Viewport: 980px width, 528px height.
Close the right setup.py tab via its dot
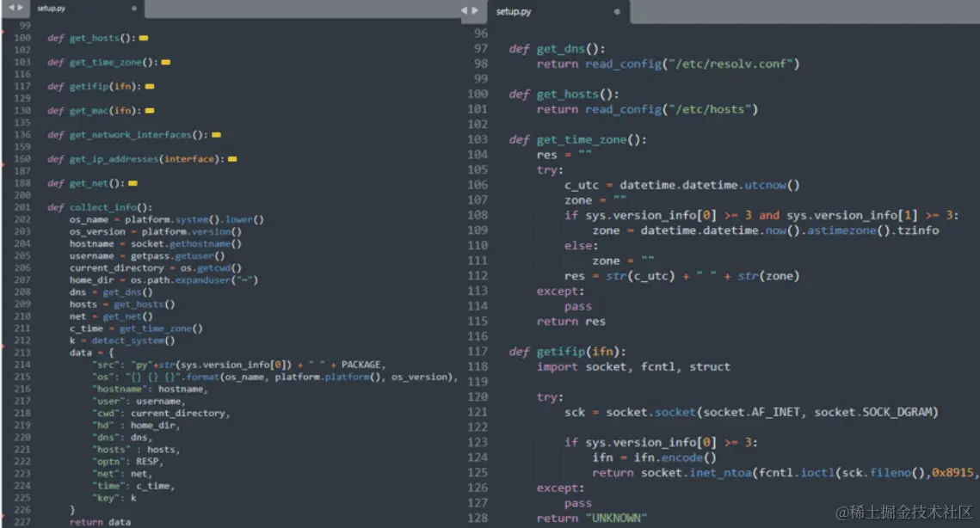click(x=617, y=11)
